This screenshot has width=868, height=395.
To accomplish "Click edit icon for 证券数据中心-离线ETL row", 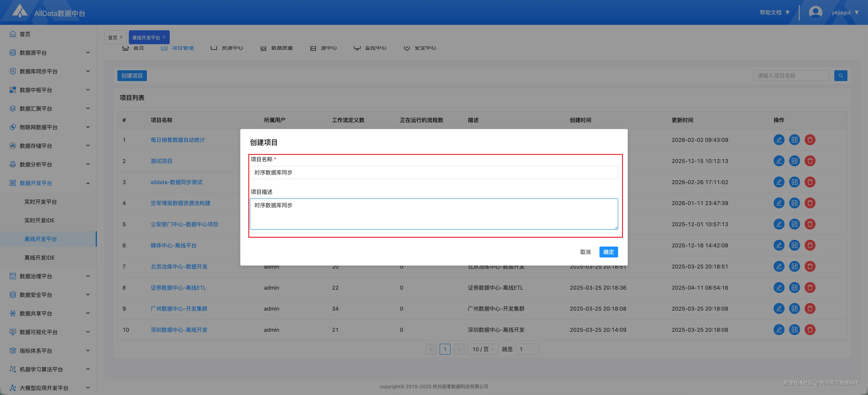I will [x=779, y=287].
